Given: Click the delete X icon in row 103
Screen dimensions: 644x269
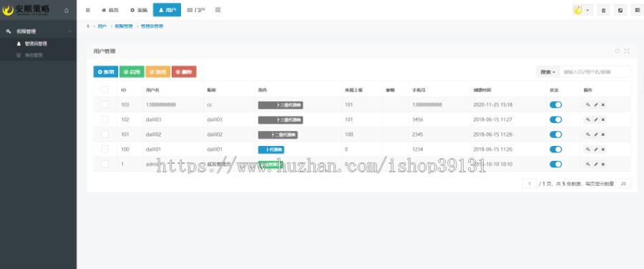Looking at the screenshot, I should [603, 104].
